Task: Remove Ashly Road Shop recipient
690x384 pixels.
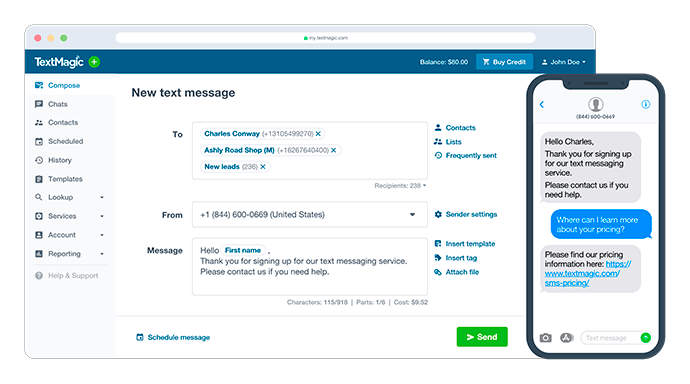Action: 334,150
